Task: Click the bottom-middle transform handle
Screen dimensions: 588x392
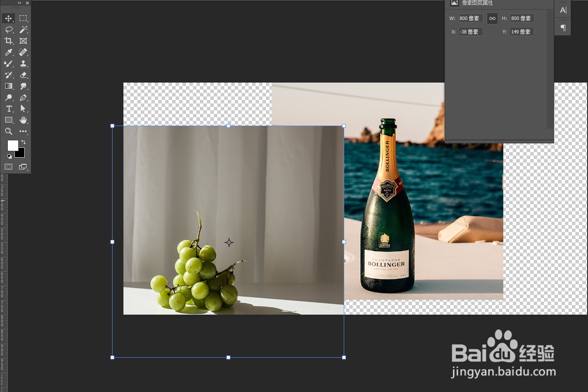Action: 229,358
